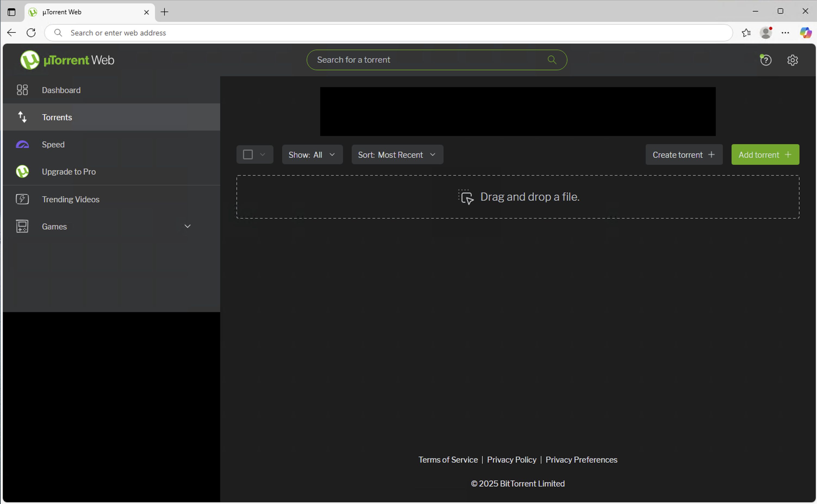The height and width of the screenshot is (504, 817).
Task: Select Torrents in the sidebar
Action: (111, 117)
